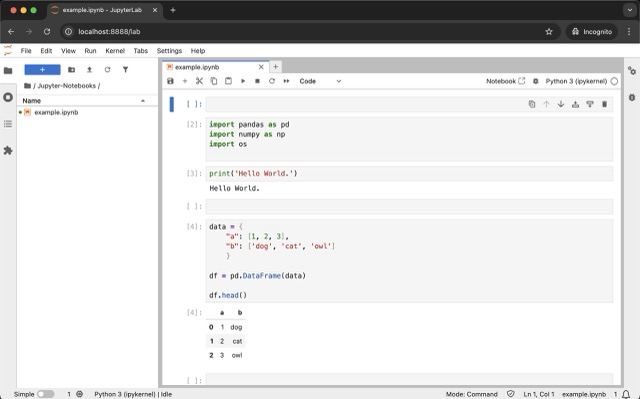This screenshot has width=640, height=399.
Task: Cut the selected cell with scissors icon
Action: pos(199,81)
